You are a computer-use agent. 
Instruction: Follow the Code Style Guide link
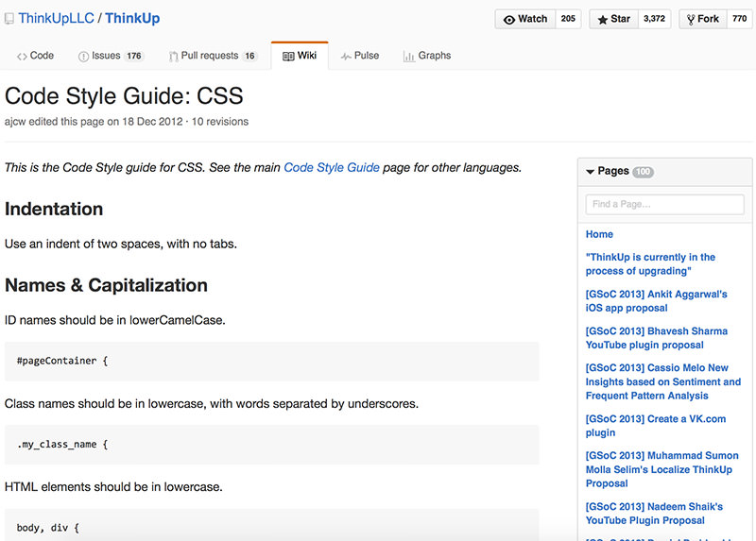tap(332, 168)
